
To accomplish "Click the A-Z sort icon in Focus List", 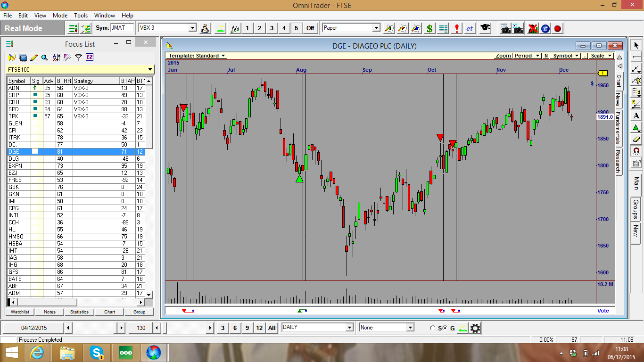I will click(x=56, y=58).
